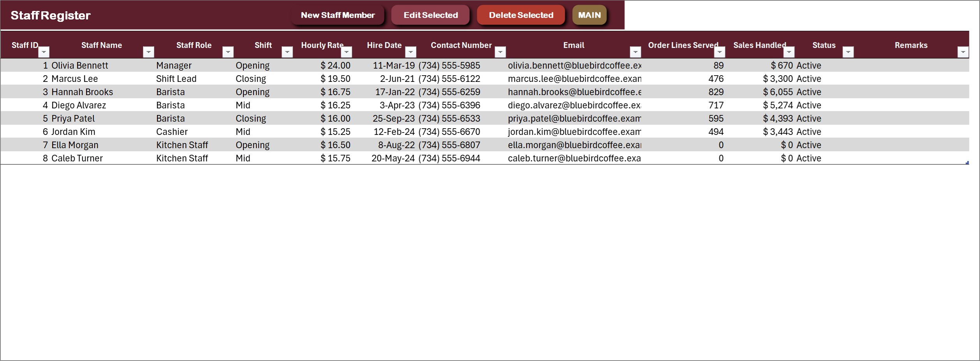The width and height of the screenshot is (980, 361).
Task: Click the Email column header
Action: 574,45
